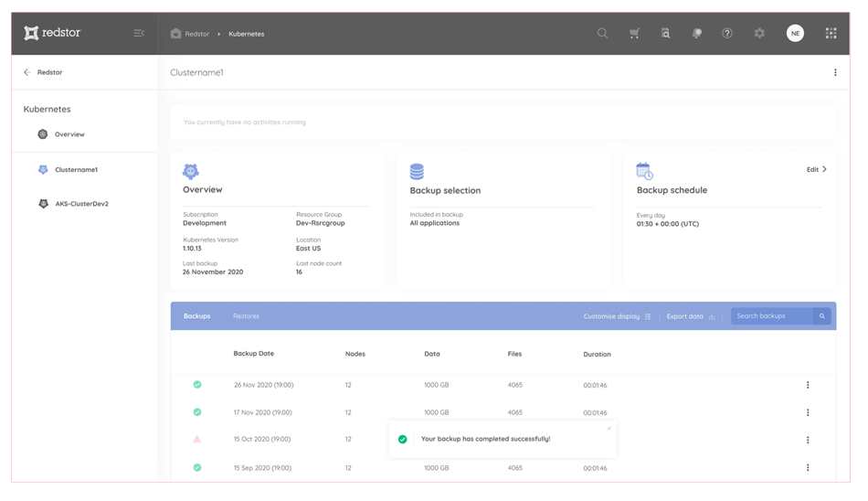Open row menu for 15 Sep 2020 backup
Screen dimensions: 868x501
coord(808,468)
